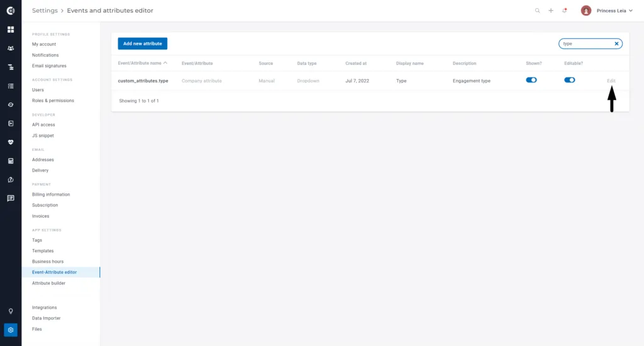The image size is (644, 346).
Task: Click the search magnifier icon in header
Action: tap(537, 11)
